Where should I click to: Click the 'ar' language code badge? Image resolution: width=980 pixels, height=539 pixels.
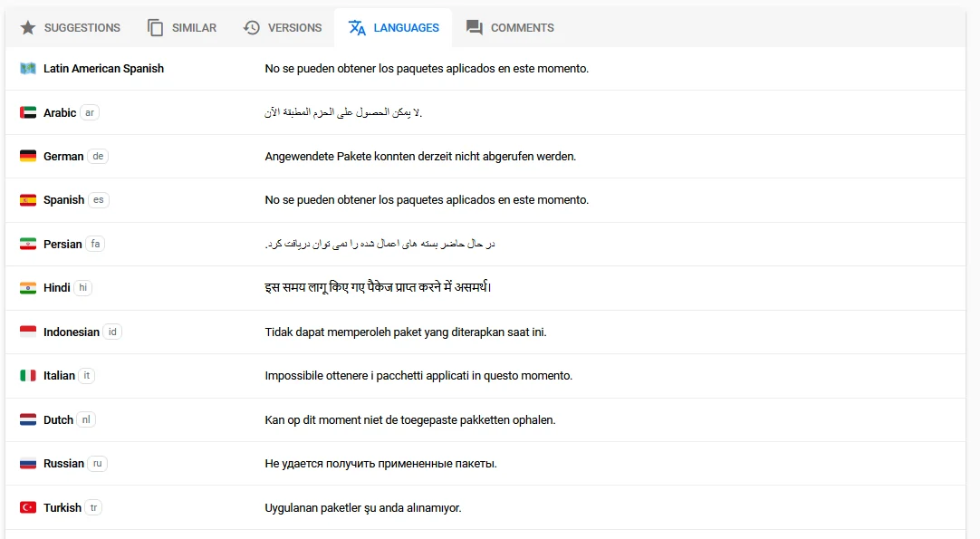point(90,112)
